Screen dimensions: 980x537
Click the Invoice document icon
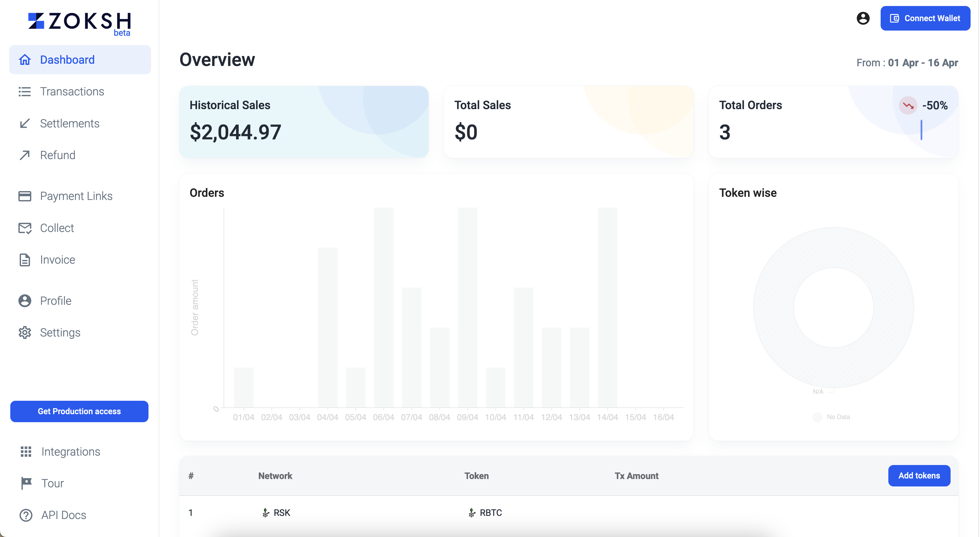click(25, 260)
